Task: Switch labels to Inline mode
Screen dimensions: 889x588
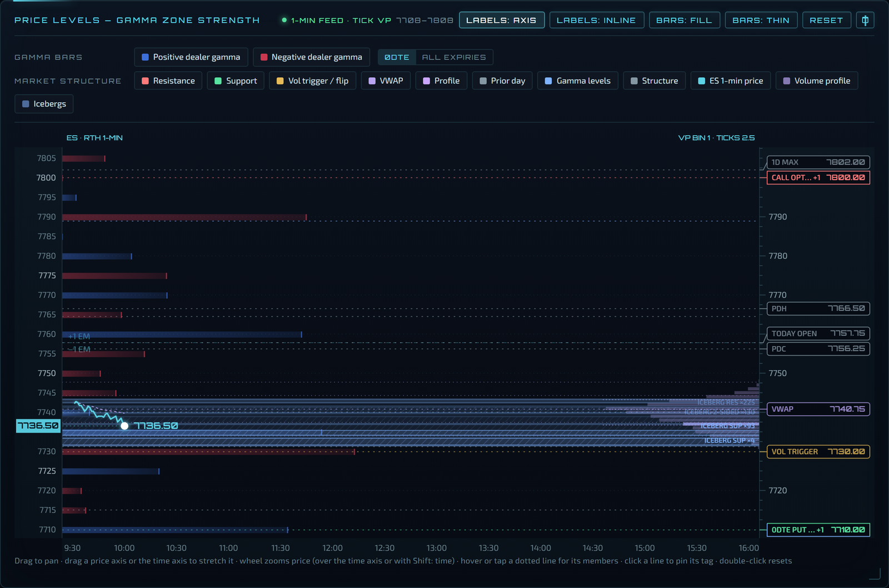Action: [x=596, y=20]
